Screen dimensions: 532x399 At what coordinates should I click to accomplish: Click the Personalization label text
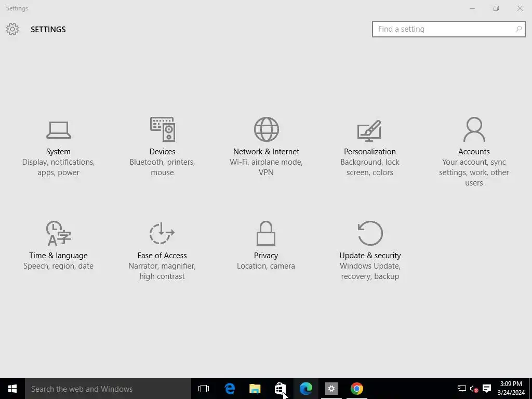(370, 152)
